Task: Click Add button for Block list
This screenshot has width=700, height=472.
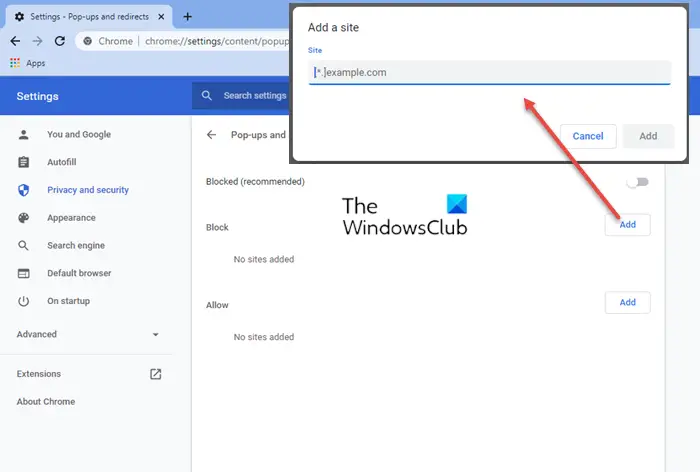Action: [627, 225]
